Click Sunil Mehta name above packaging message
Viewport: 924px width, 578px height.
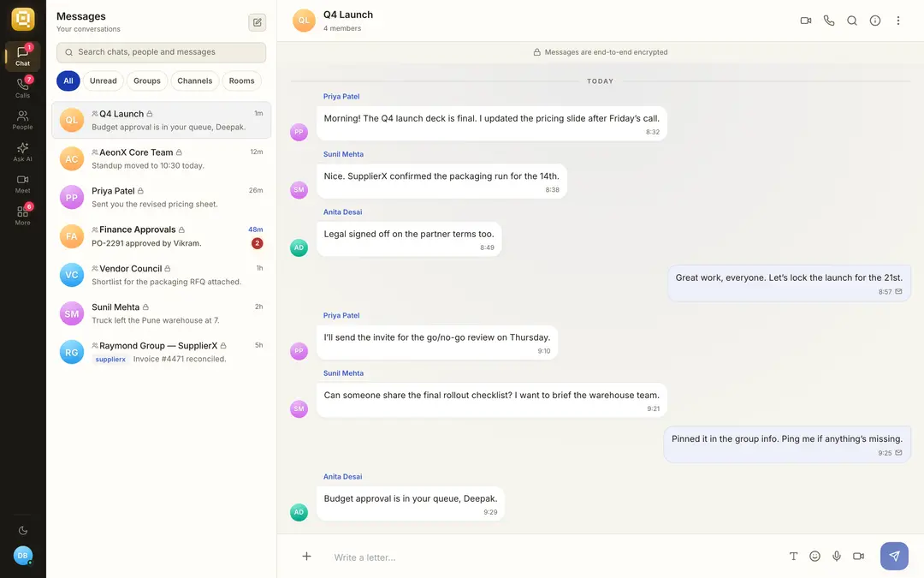pos(343,154)
